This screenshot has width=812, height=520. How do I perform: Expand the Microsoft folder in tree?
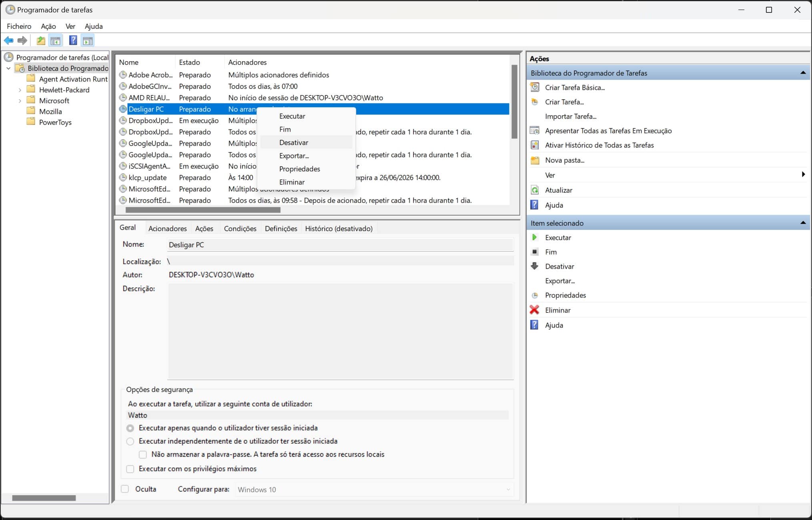[x=20, y=101]
